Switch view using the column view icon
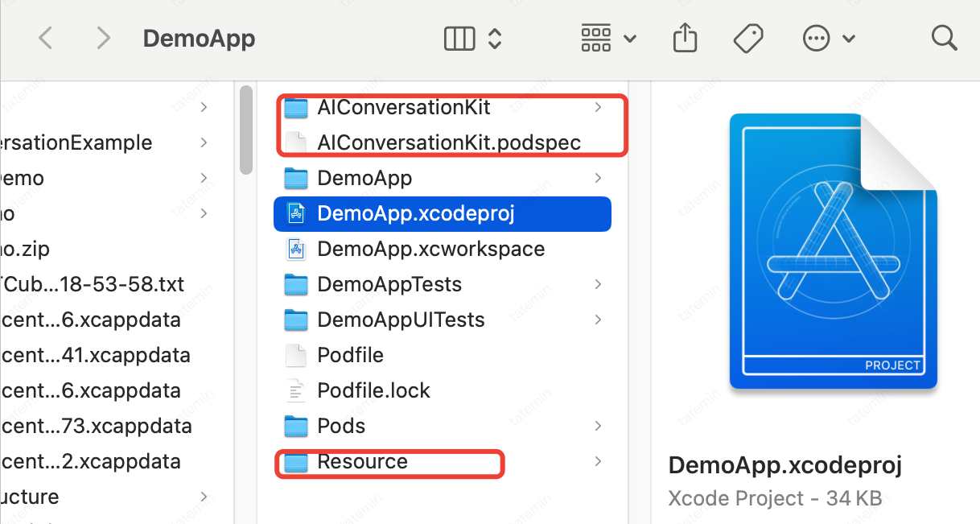This screenshot has height=524, width=980. click(460, 38)
